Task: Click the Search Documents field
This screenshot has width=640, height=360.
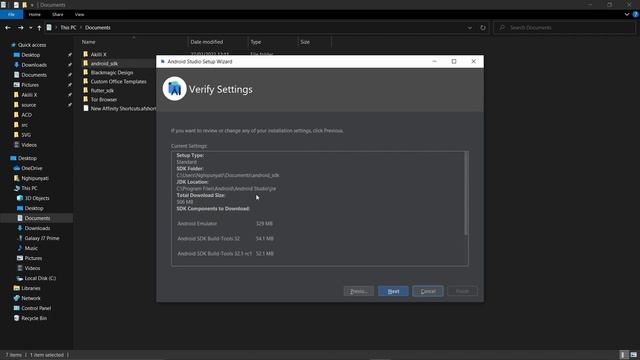Action: tap(564, 28)
